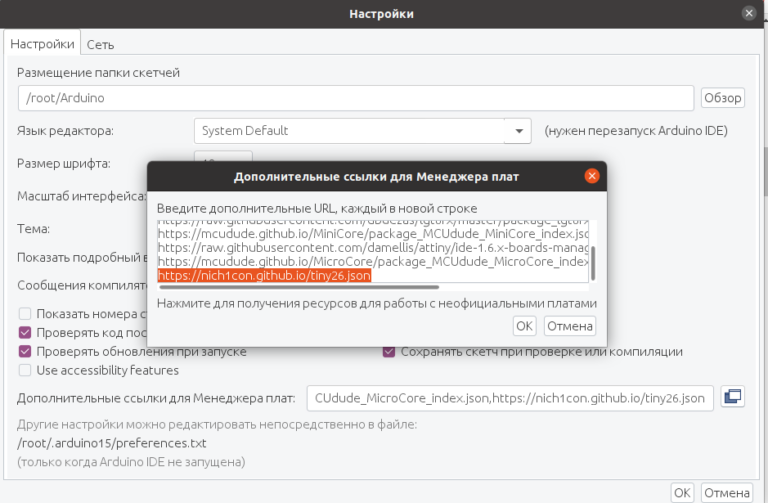The image size is (768, 503).
Task: Open the URL list editor icon button
Action: pos(733,397)
